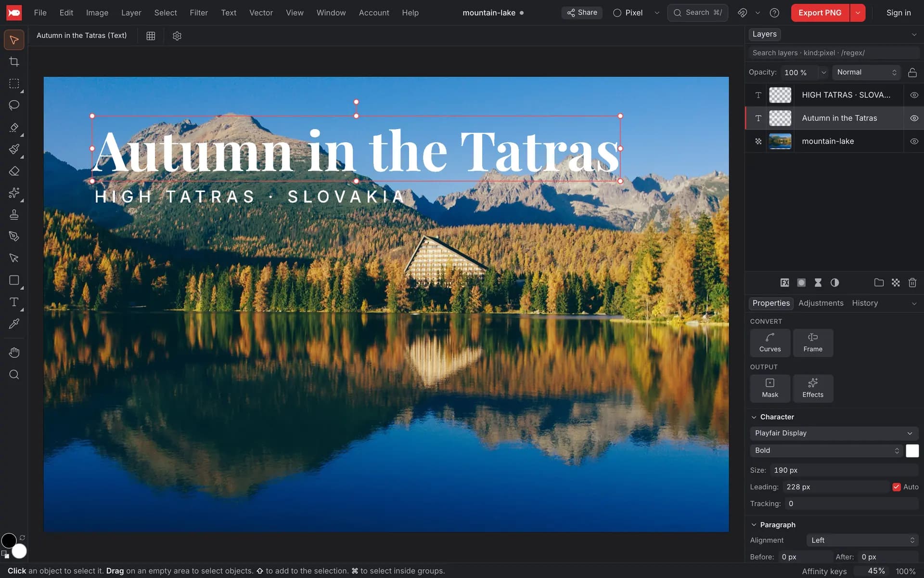The height and width of the screenshot is (578, 924).
Task: Convert text to Curves
Action: pos(770,343)
